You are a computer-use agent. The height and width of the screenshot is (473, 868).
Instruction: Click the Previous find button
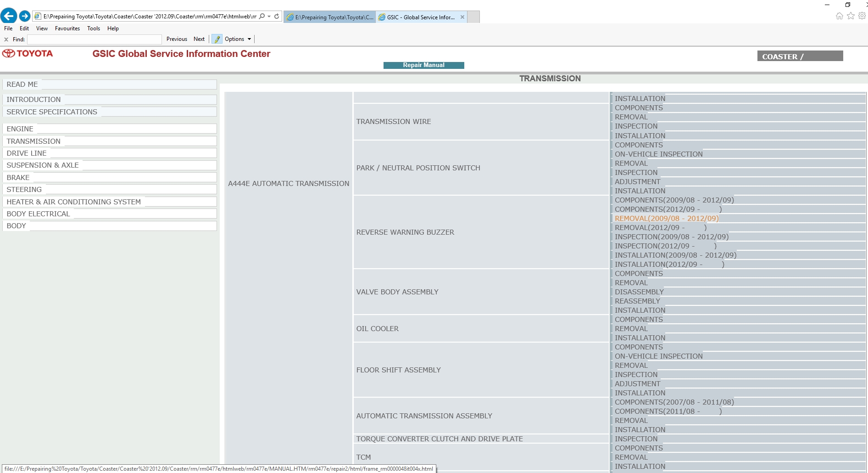point(177,39)
